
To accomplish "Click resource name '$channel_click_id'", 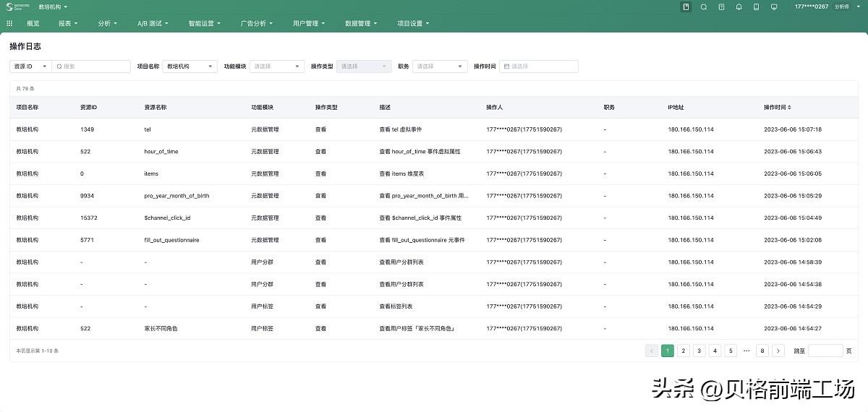I will pos(167,218).
